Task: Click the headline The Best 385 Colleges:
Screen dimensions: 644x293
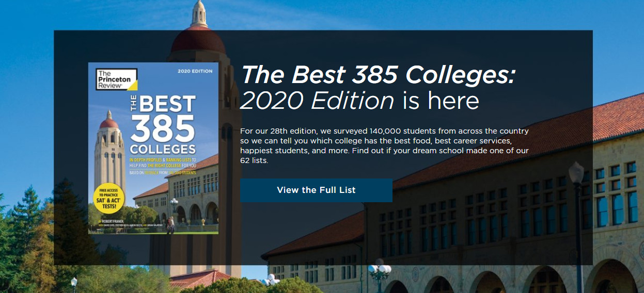Action: coord(378,75)
